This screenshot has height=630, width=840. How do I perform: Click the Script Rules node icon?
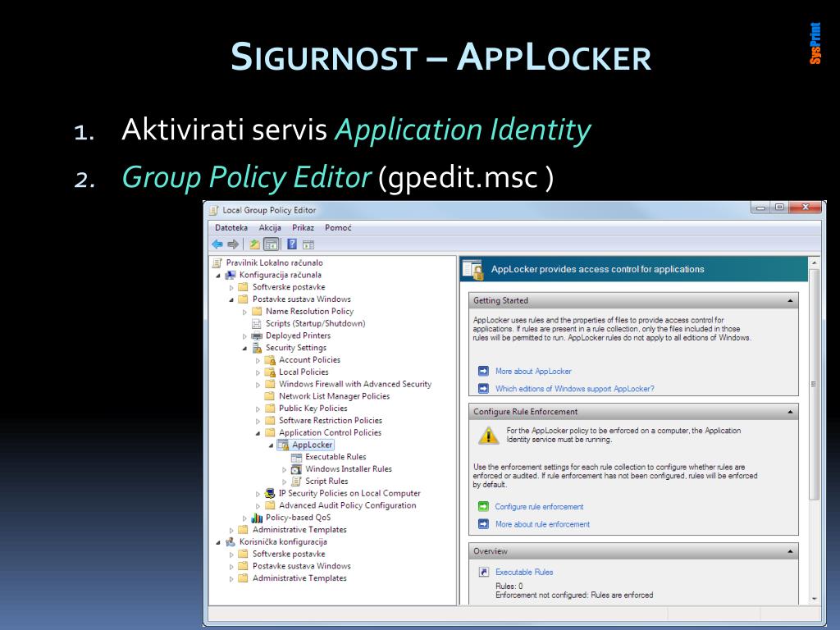point(296,481)
